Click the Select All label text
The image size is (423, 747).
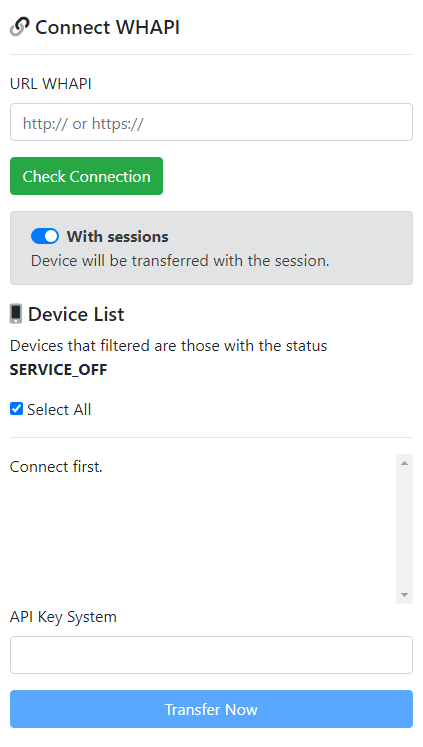pyautogui.click(x=59, y=409)
